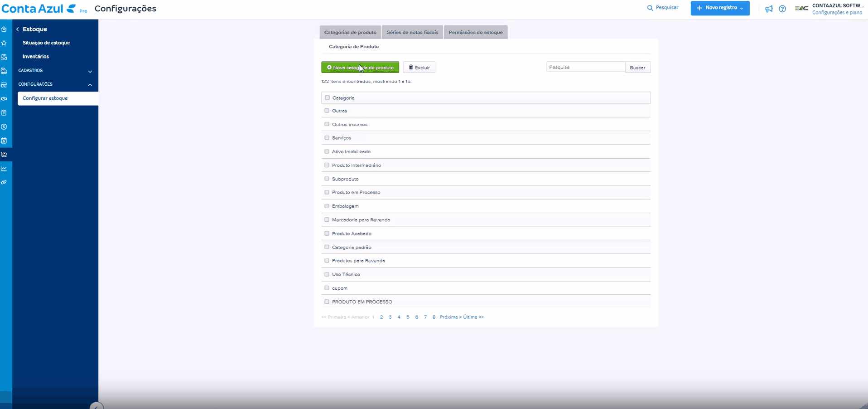Go to results page 4

click(399, 317)
